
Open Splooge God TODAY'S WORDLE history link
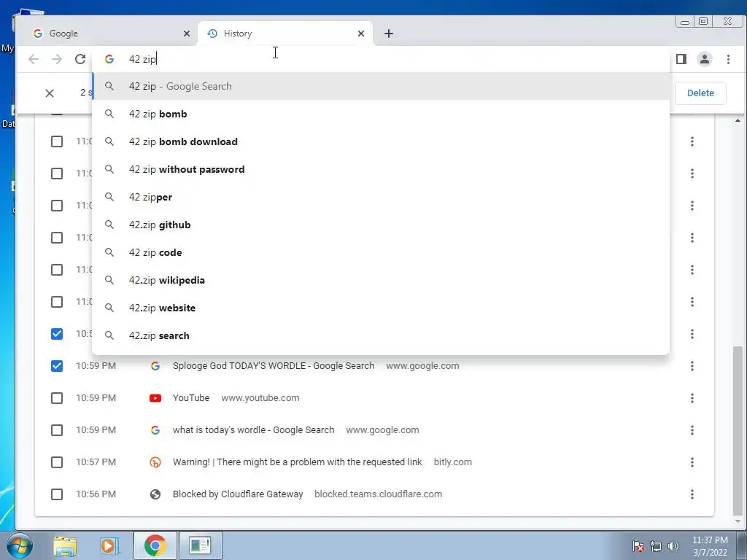coord(274,366)
